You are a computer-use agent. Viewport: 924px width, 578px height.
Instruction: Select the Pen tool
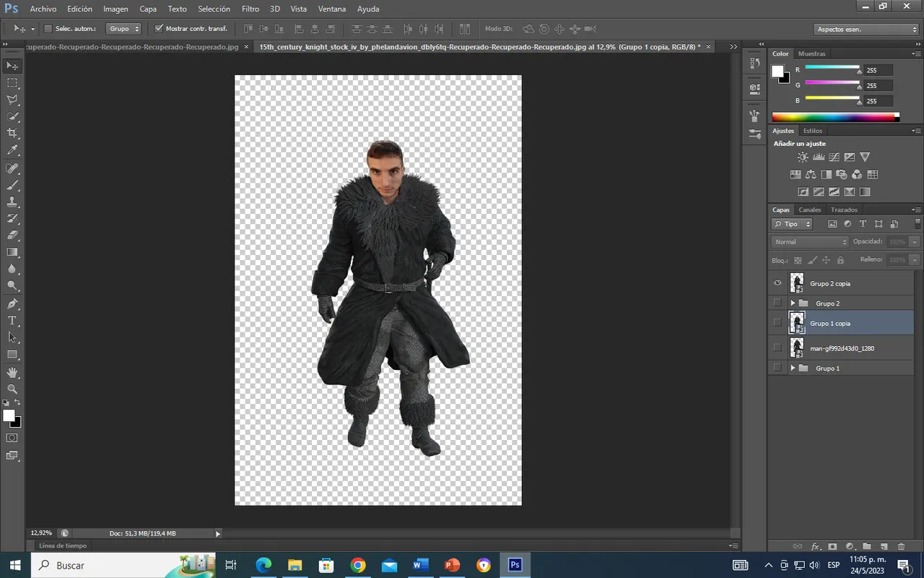coord(12,304)
